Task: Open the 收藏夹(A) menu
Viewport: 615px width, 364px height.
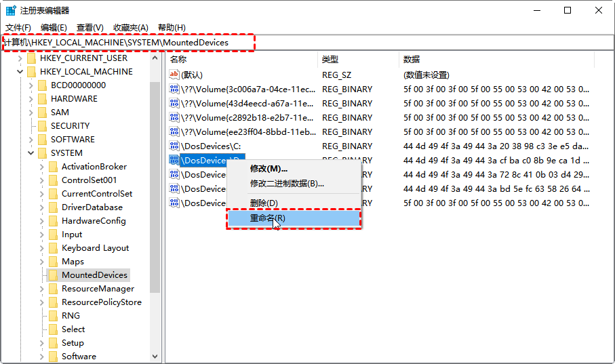Action: [131, 28]
